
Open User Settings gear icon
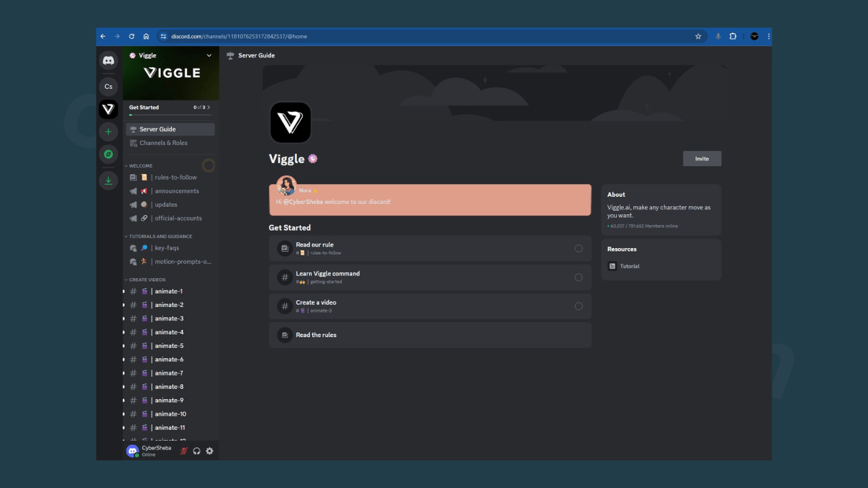pyautogui.click(x=210, y=451)
